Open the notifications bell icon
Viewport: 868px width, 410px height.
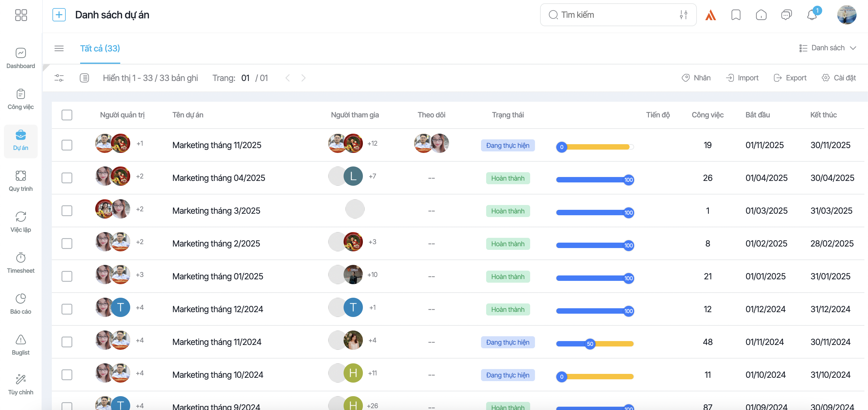pyautogui.click(x=812, y=15)
